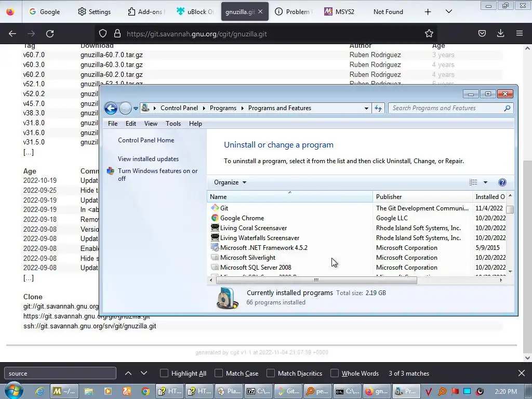Select the Google Chrome program entry
Image resolution: width=532 pixels, height=399 pixels.
pyautogui.click(x=242, y=218)
